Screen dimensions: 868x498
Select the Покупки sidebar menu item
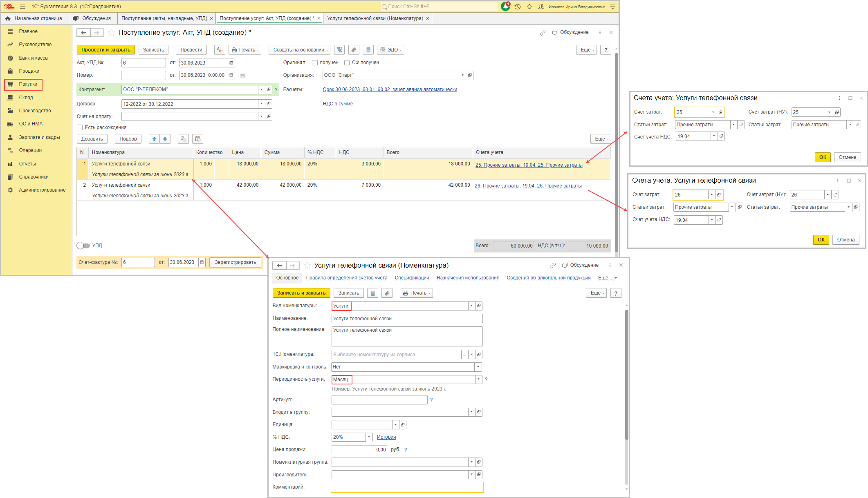[29, 84]
